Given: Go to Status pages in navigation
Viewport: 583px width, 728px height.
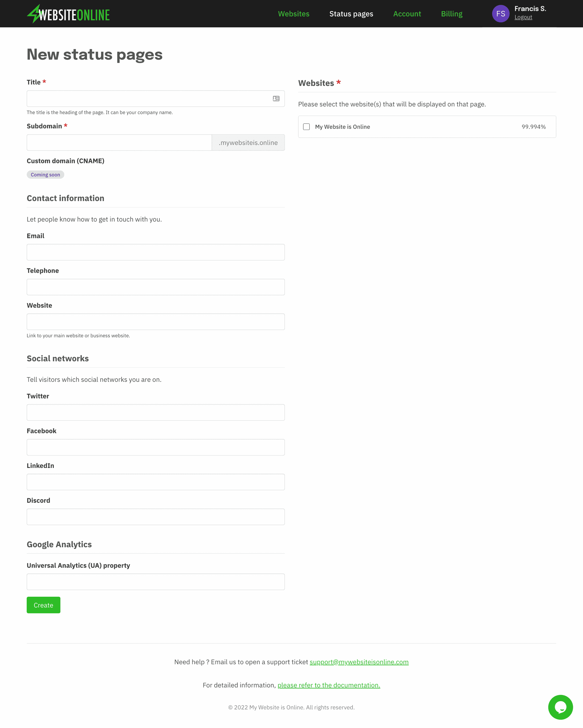Looking at the screenshot, I should 351,14.
